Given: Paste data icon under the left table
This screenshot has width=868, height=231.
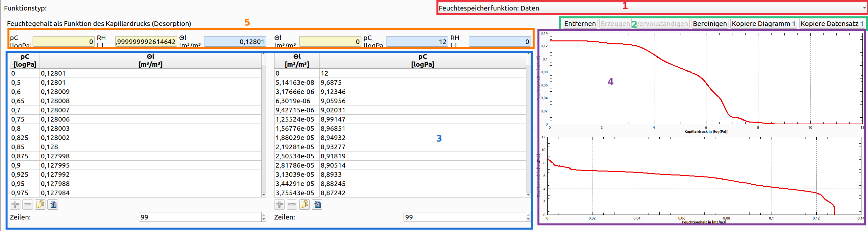Looking at the screenshot, I should [x=53, y=204].
